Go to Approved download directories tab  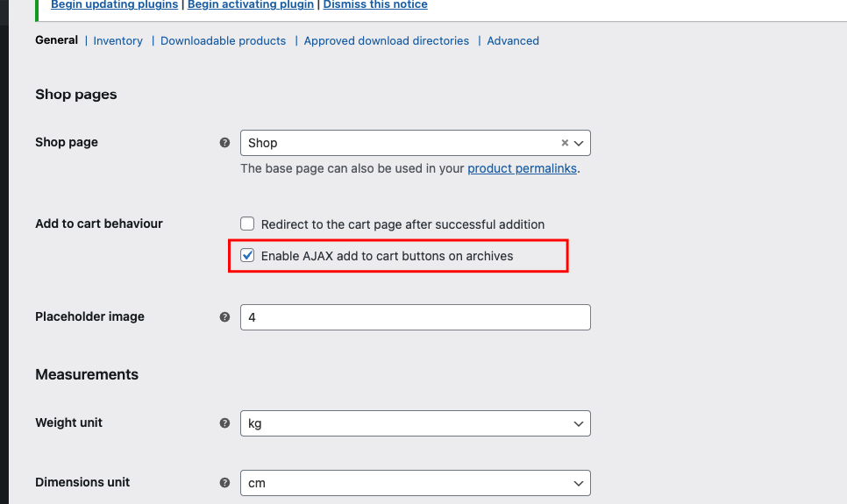[x=386, y=41]
